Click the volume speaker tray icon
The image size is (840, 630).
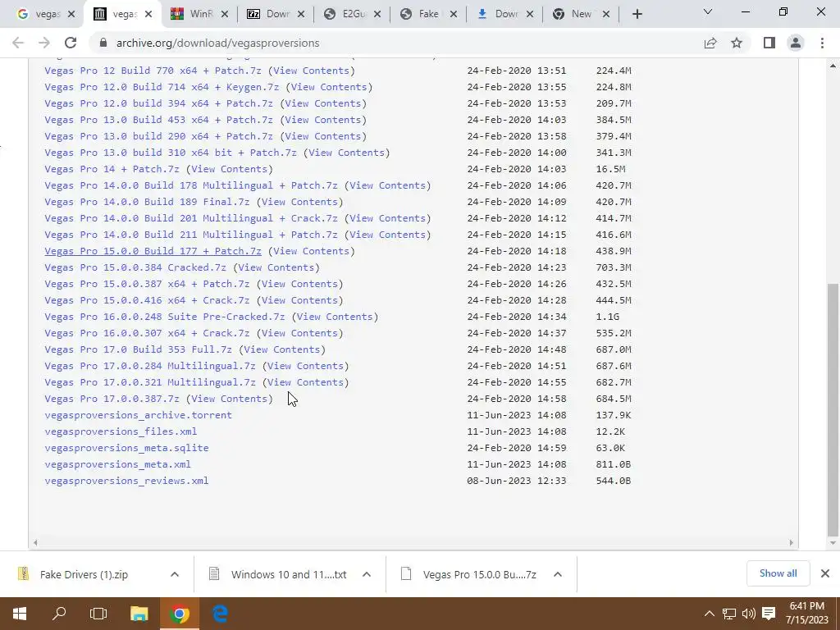(748, 614)
